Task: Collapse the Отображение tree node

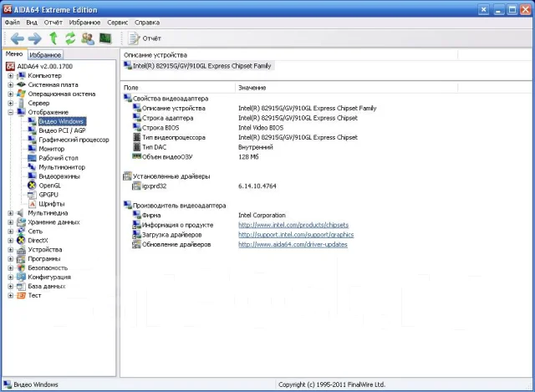Action: coord(11,112)
